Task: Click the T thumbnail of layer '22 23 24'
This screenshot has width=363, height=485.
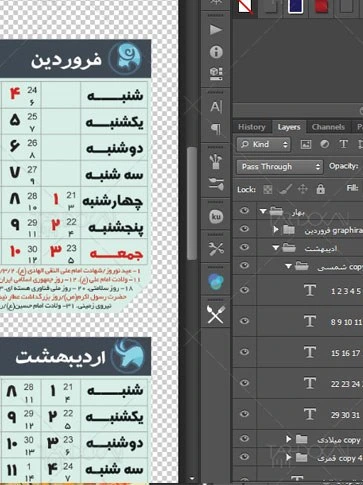Action: [310, 383]
